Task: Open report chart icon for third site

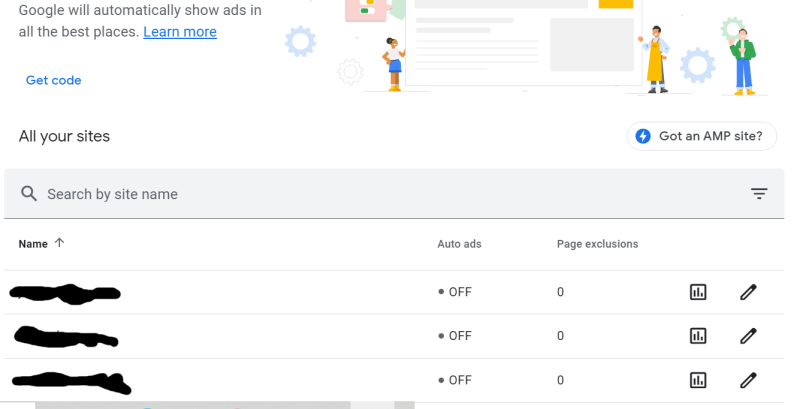Action: (x=698, y=380)
